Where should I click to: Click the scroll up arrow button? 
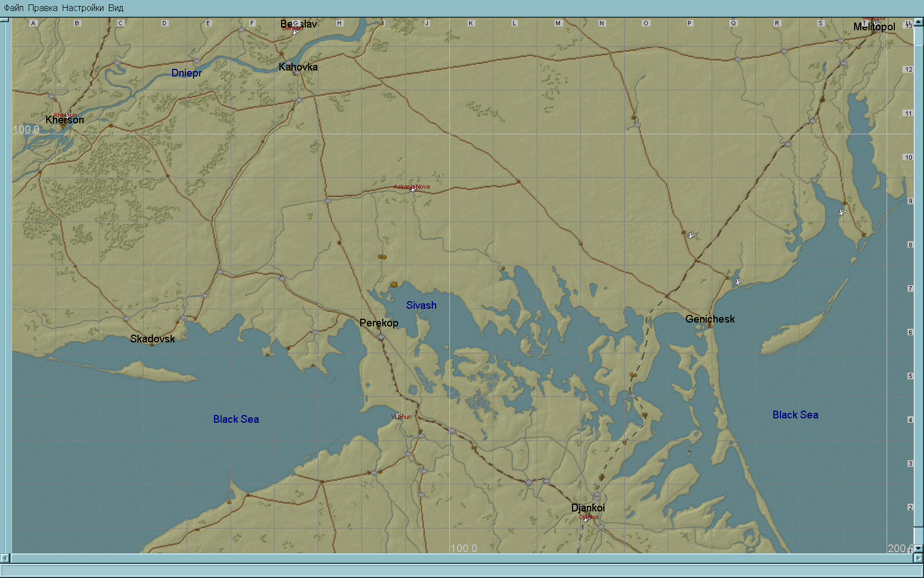(919, 22)
